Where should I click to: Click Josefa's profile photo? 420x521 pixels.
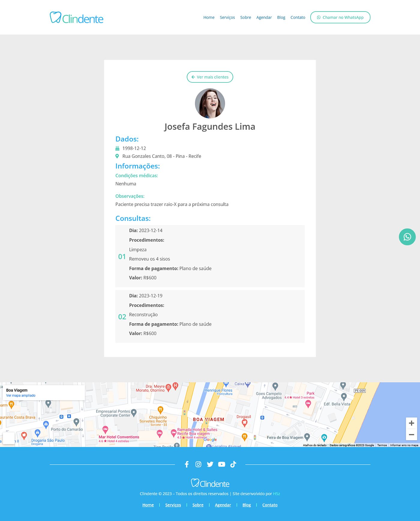[210, 103]
